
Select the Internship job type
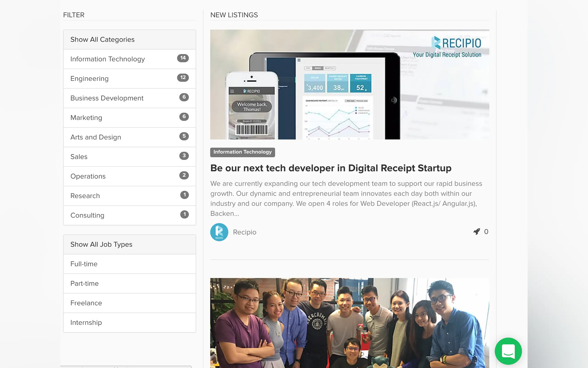point(86,323)
